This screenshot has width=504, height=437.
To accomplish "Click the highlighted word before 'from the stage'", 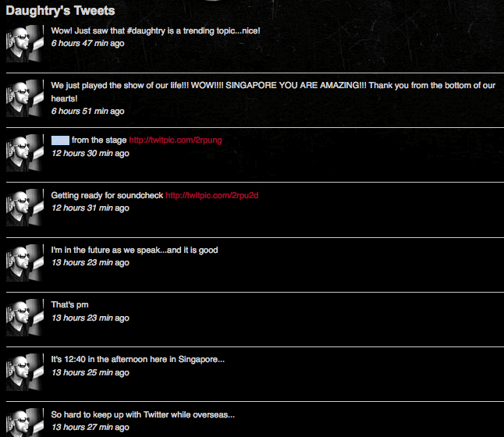I will [x=60, y=140].
